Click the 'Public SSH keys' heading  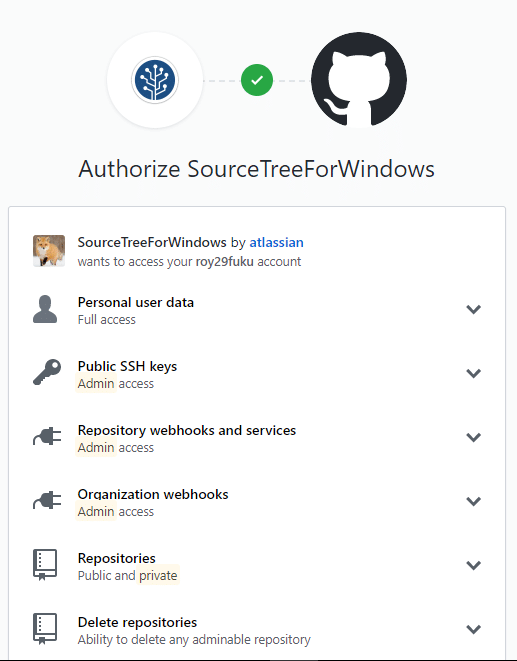click(127, 366)
